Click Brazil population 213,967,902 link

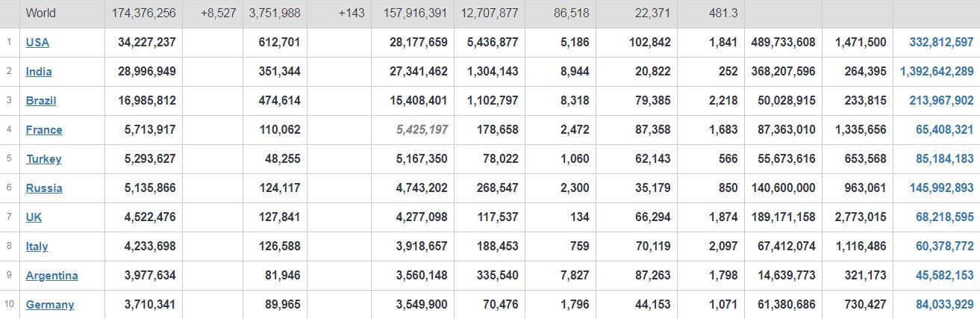coord(941,101)
